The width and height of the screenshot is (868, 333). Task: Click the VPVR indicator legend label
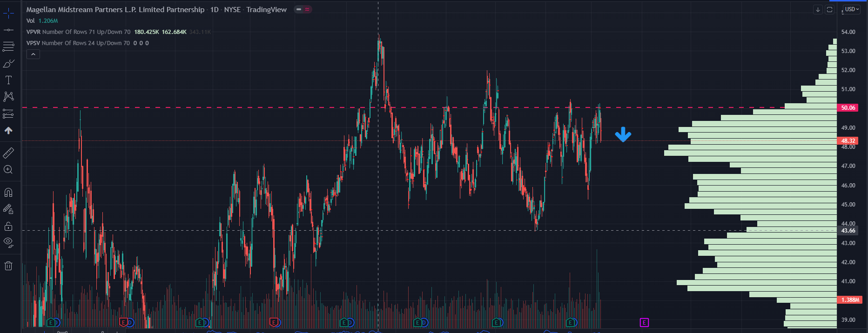[x=33, y=32]
